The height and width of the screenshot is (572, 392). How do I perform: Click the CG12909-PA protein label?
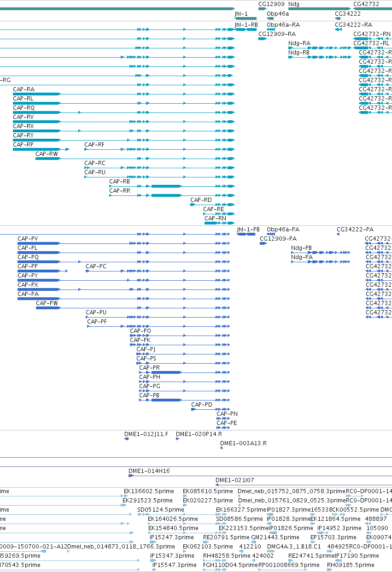278,239
